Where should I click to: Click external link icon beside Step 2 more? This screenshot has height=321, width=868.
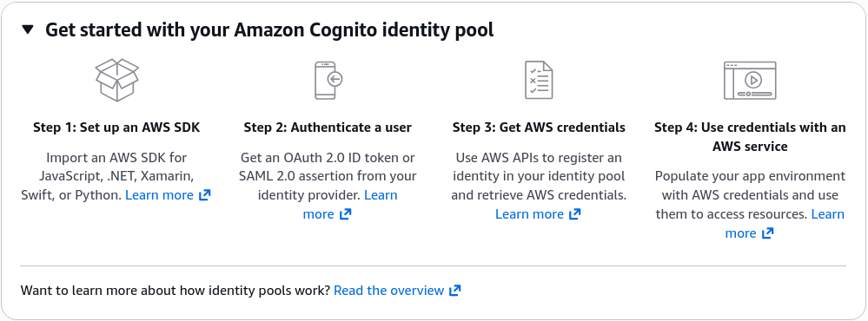coord(346,214)
